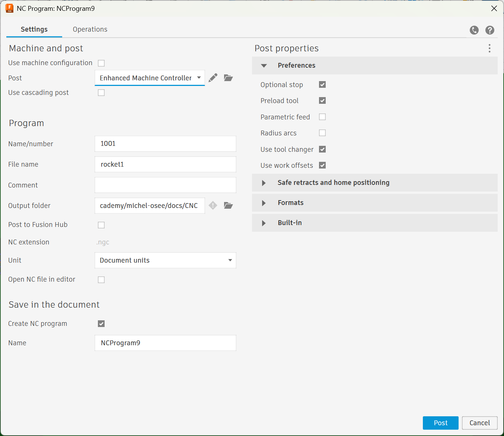This screenshot has height=436, width=504.
Task: Click folder icon beside Output folder field
Action: (228, 205)
